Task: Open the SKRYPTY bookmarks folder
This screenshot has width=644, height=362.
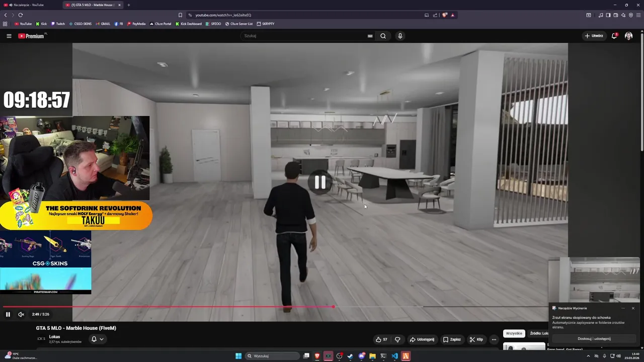Action: coord(265,24)
